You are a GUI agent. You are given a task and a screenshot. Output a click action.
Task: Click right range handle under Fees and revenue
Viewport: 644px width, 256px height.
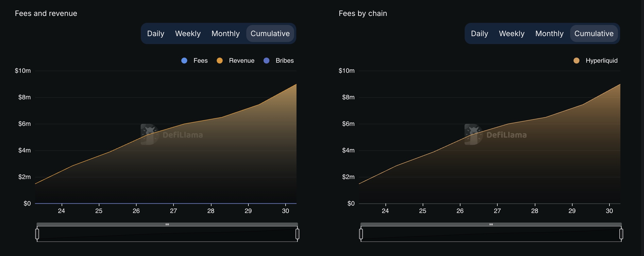click(297, 234)
